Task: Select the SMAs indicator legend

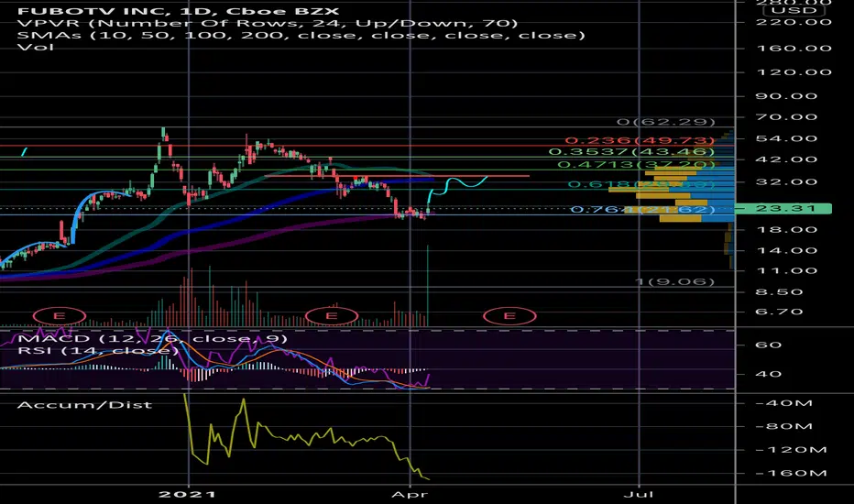Action: 301,35
